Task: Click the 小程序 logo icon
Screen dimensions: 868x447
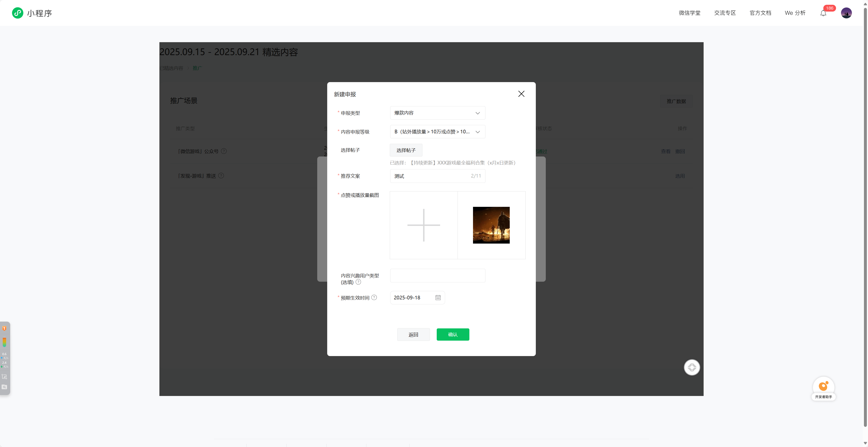Action: 17,13
